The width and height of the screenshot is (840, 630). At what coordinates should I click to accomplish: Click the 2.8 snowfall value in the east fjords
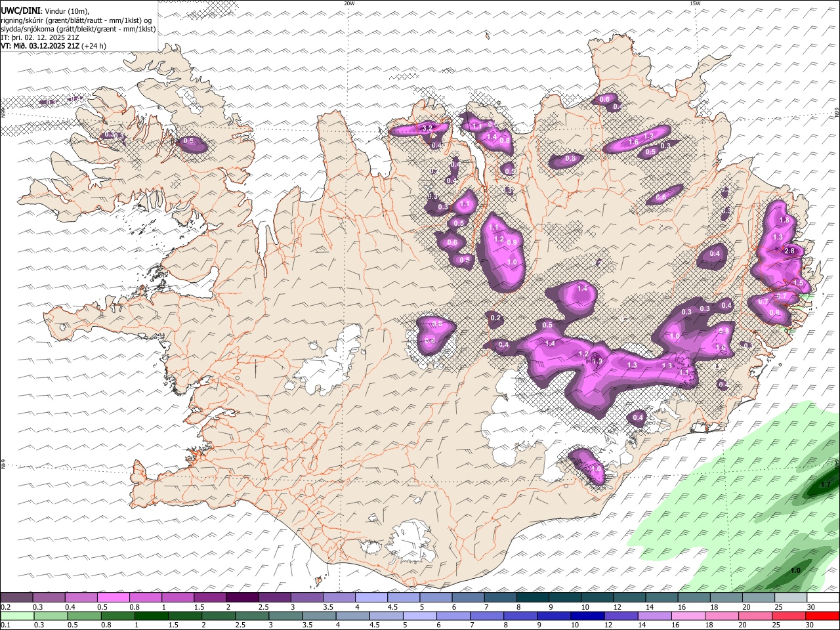point(789,251)
